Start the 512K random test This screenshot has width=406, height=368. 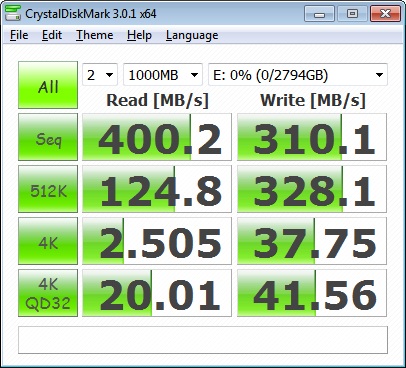pos(48,189)
